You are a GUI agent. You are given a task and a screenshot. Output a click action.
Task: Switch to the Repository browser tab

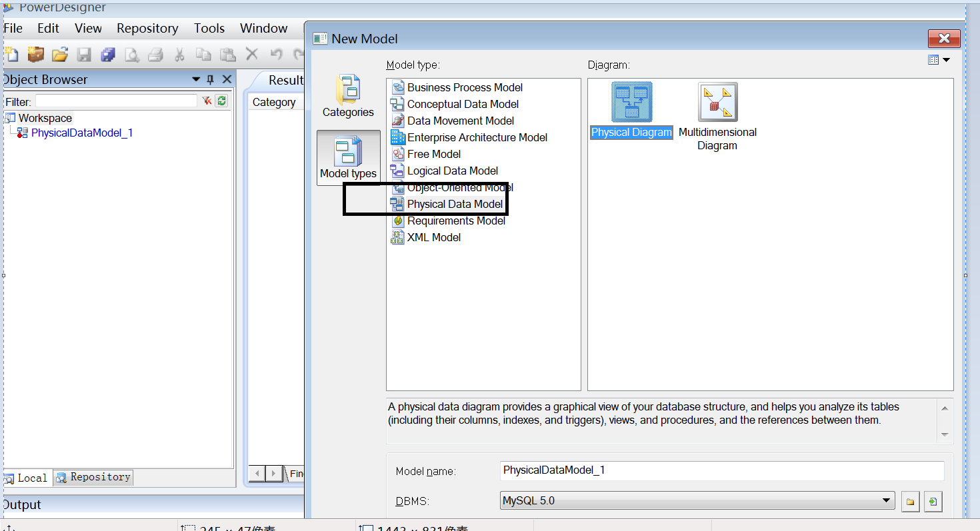(x=93, y=477)
